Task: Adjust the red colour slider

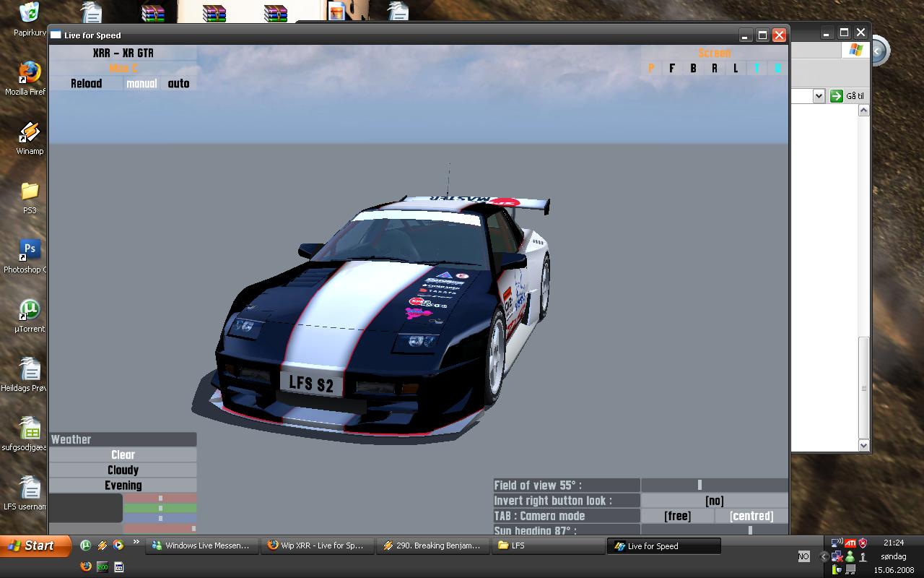Action: pyautogui.click(x=160, y=499)
